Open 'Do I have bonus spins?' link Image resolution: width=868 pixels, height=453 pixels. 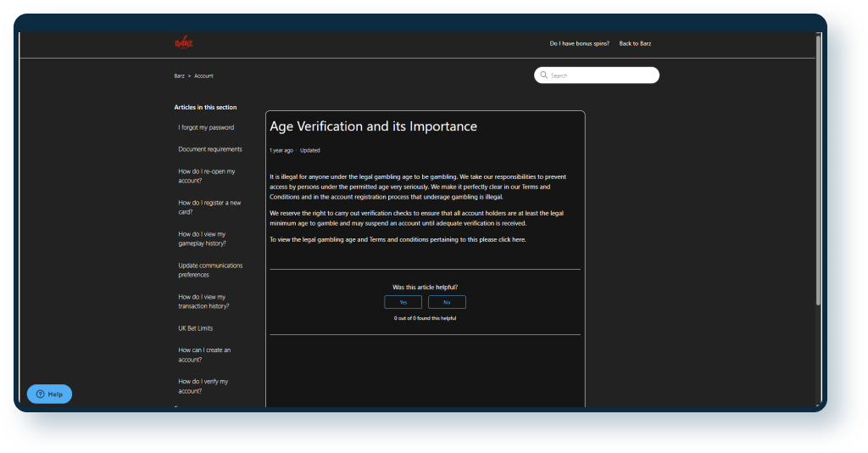point(579,43)
